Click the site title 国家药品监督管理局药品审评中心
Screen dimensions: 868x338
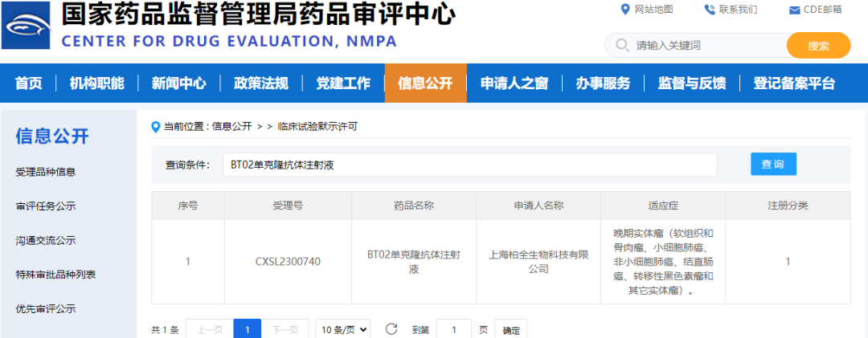258,14
